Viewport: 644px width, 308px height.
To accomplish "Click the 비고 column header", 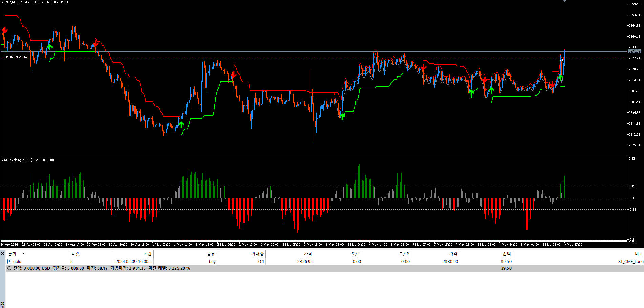I will click(639, 254).
